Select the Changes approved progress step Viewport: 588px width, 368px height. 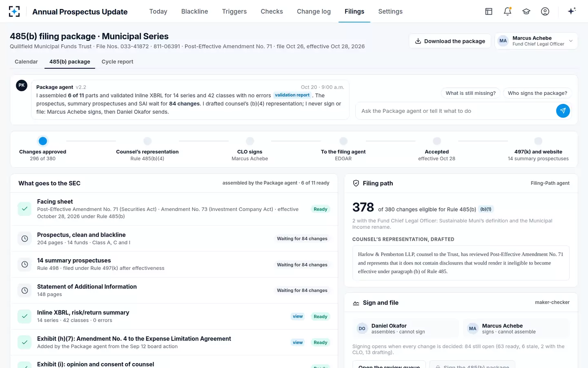(x=43, y=149)
